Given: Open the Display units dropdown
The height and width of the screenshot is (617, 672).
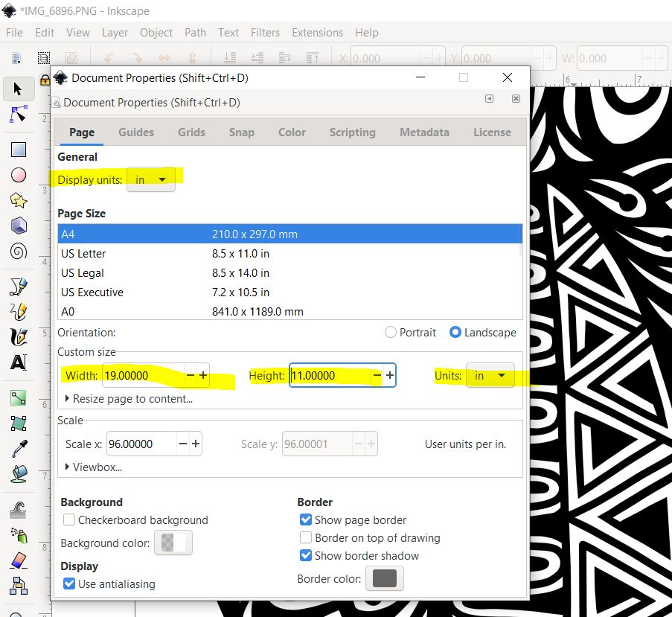Looking at the screenshot, I should click(x=151, y=179).
